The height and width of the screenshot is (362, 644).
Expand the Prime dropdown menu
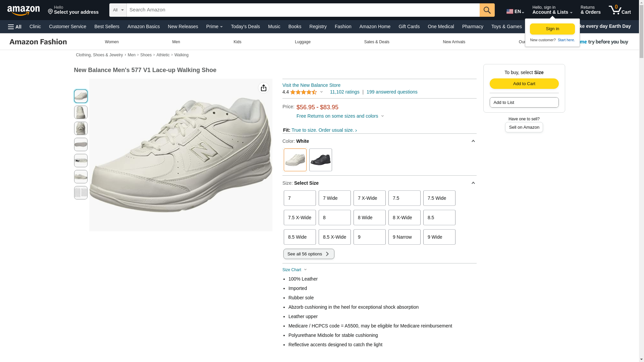tap(214, 26)
